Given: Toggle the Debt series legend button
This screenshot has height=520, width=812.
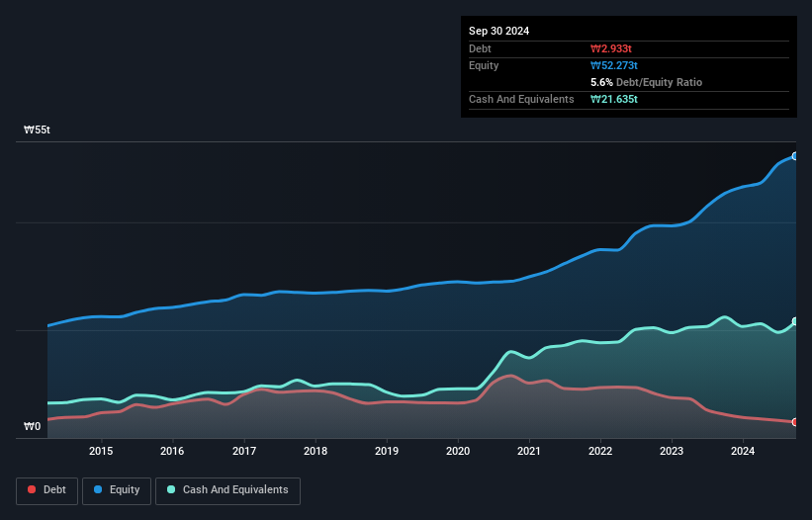Looking at the screenshot, I should tap(47, 490).
